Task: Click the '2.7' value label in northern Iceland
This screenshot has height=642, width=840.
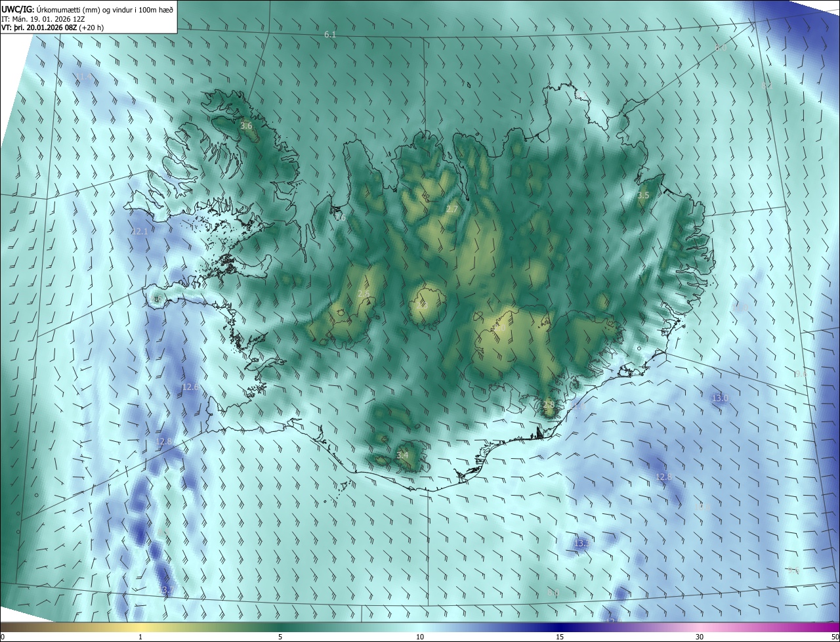Action: pyautogui.click(x=452, y=209)
